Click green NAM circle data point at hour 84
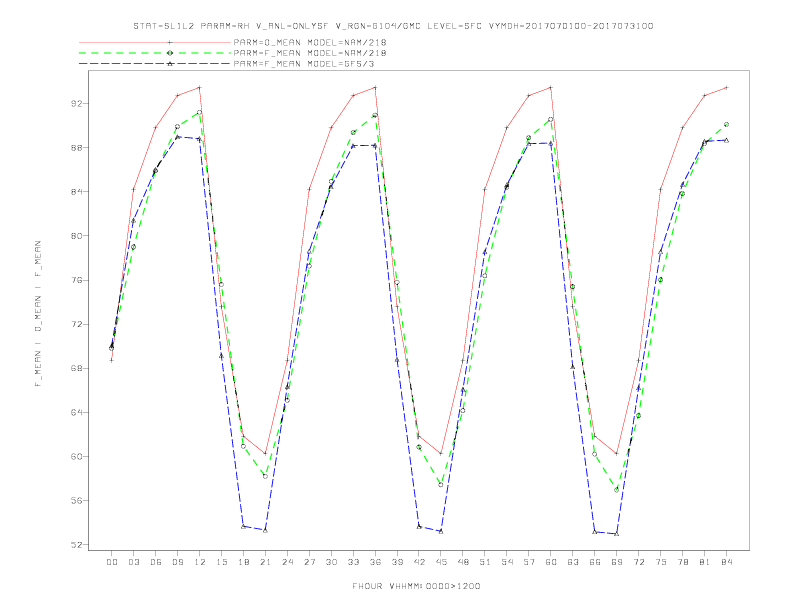 click(726, 124)
